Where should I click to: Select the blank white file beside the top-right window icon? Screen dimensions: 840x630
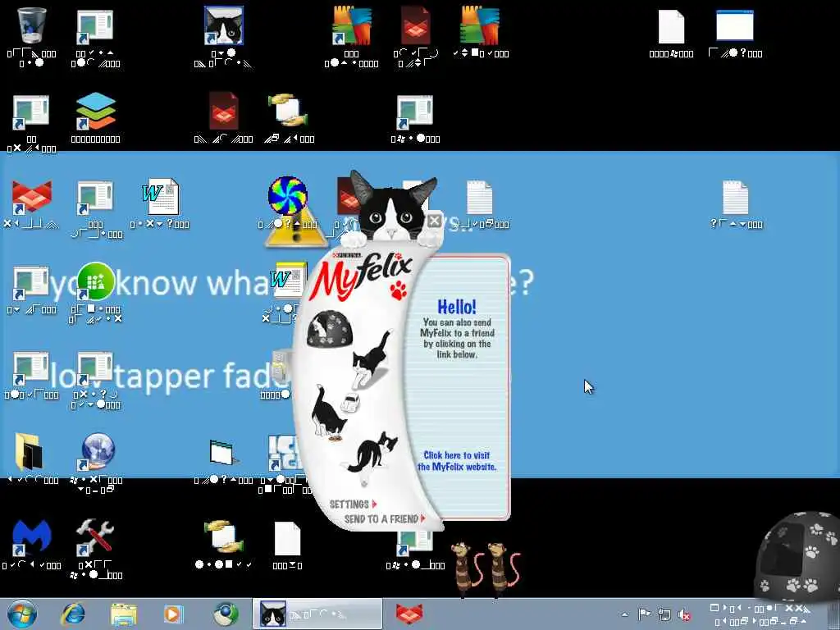pos(671,27)
